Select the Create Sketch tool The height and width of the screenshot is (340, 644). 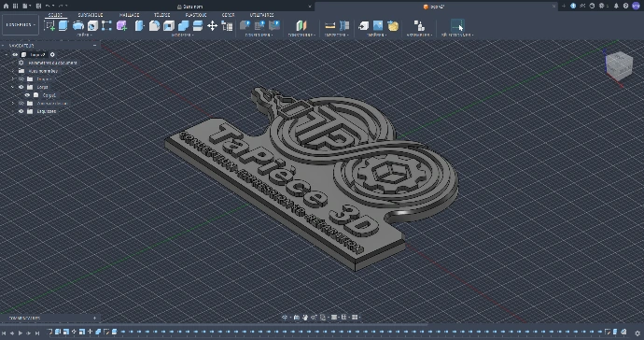click(49, 26)
